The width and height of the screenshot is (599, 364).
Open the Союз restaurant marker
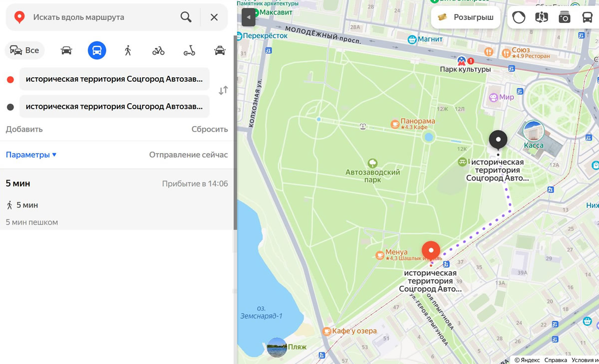506,52
